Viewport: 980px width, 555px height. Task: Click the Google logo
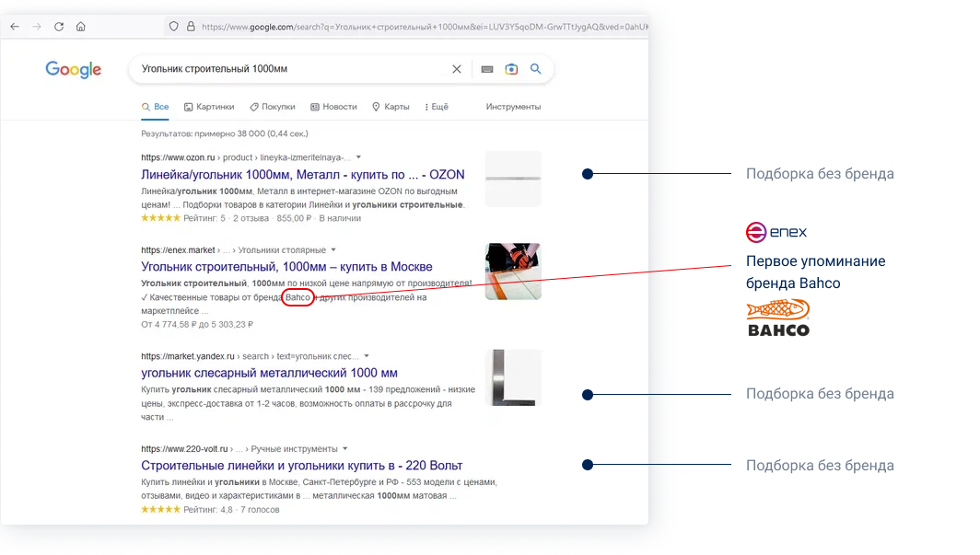[x=73, y=69]
